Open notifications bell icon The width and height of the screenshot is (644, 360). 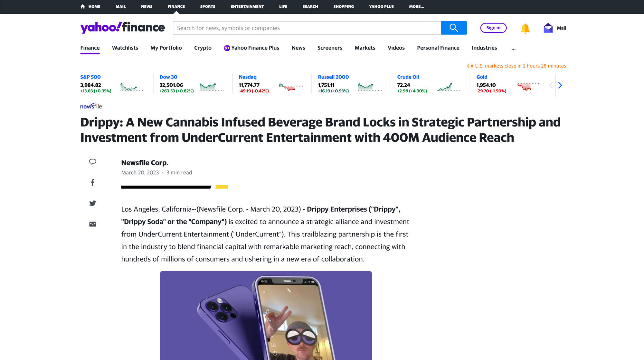525,28
